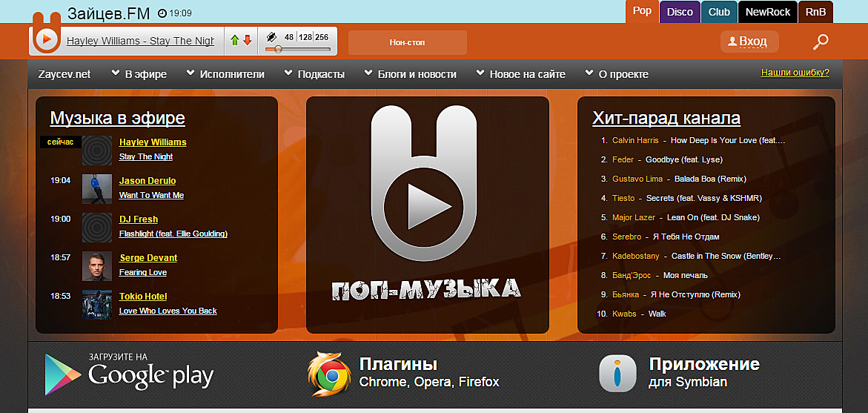Switch to the Pop channel tab
The height and width of the screenshot is (413, 868).
tap(642, 11)
